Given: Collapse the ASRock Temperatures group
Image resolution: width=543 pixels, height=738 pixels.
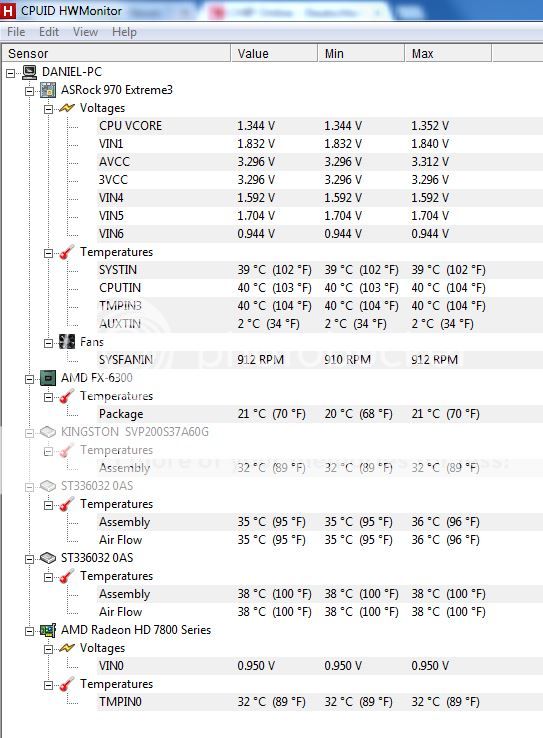Looking at the screenshot, I should click(48, 253).
